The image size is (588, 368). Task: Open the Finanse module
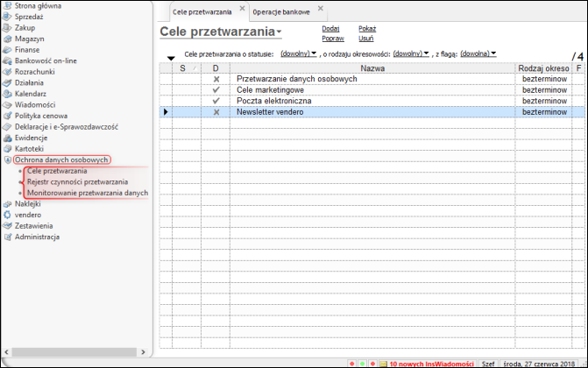tap(27, 50)
